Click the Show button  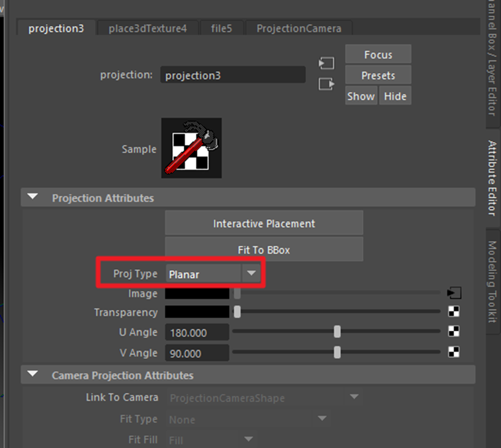[x=361, y=96]
